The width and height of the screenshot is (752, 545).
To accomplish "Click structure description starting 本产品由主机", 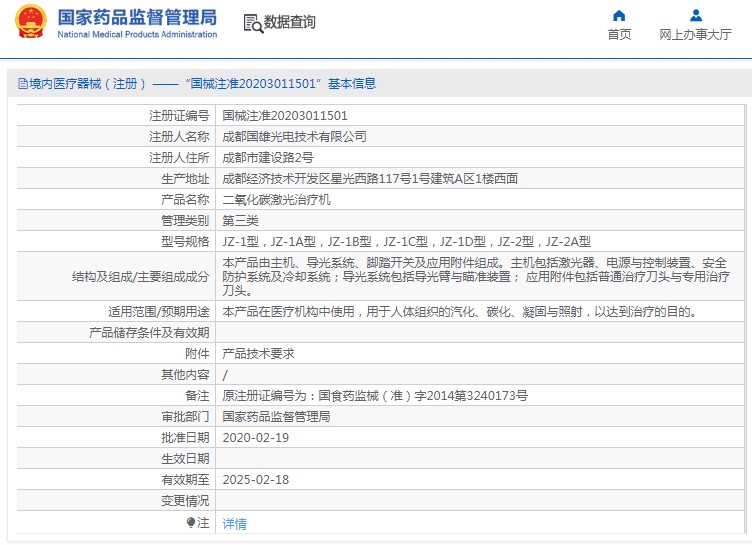I will [x=476, y=277].
